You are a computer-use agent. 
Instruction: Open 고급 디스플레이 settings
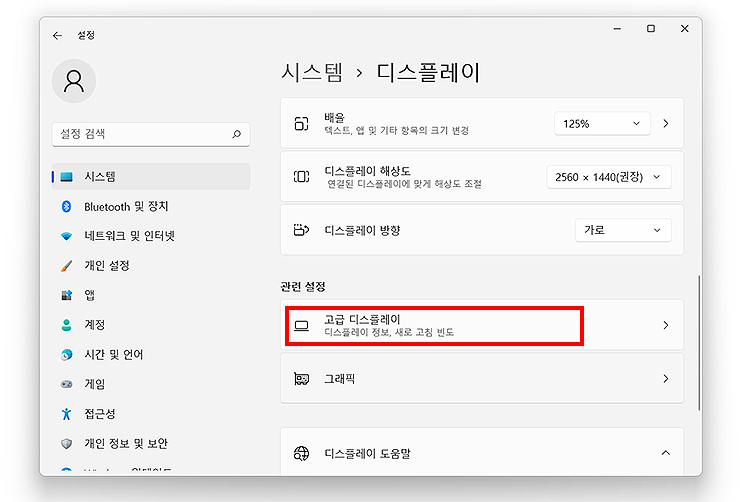tap(482, 325)
